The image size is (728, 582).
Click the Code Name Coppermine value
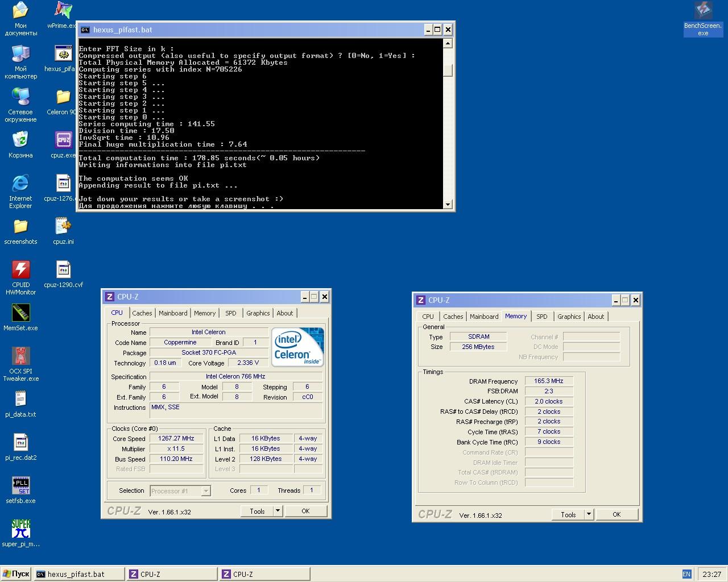[180, 342]
